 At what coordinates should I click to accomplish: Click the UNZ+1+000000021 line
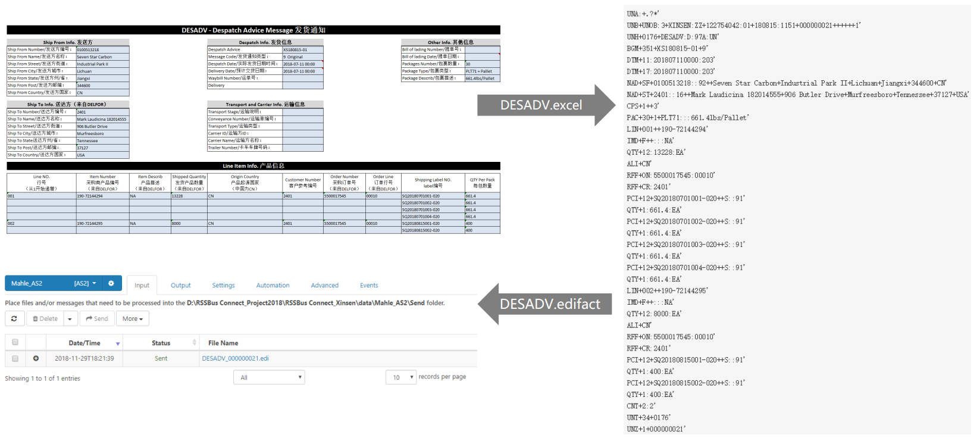(656, 429)
